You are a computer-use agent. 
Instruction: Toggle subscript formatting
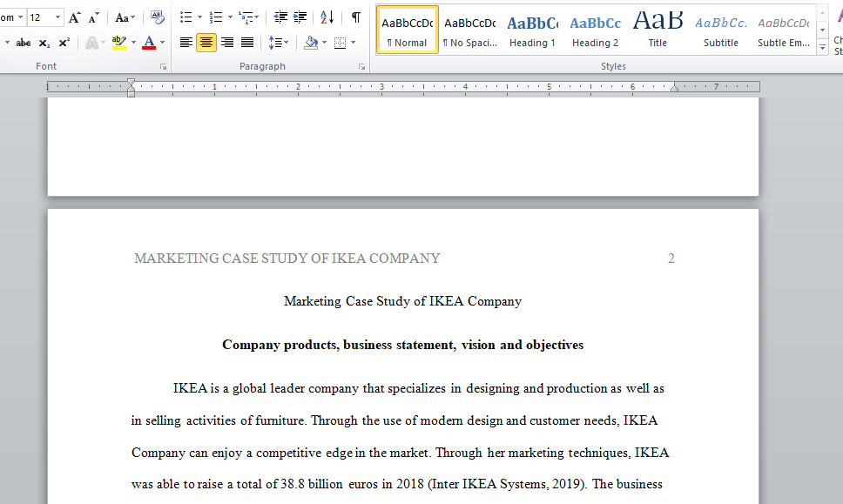pos(44,43)
